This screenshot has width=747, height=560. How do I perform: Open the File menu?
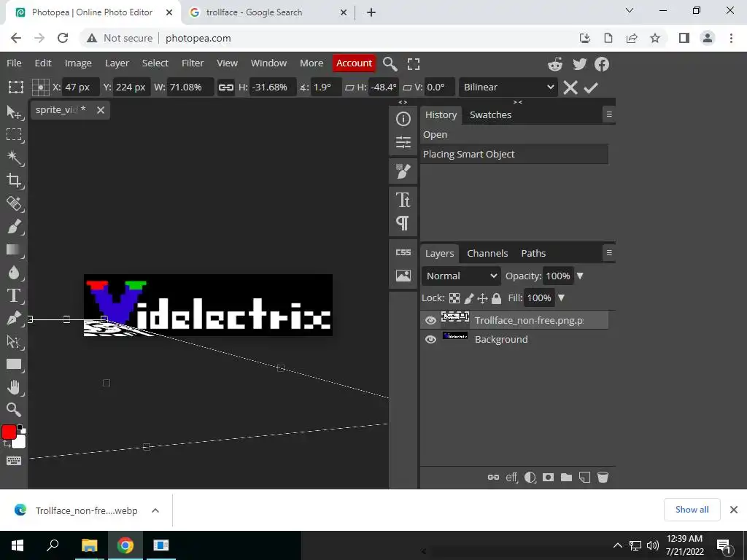click(x=14, y=63)
